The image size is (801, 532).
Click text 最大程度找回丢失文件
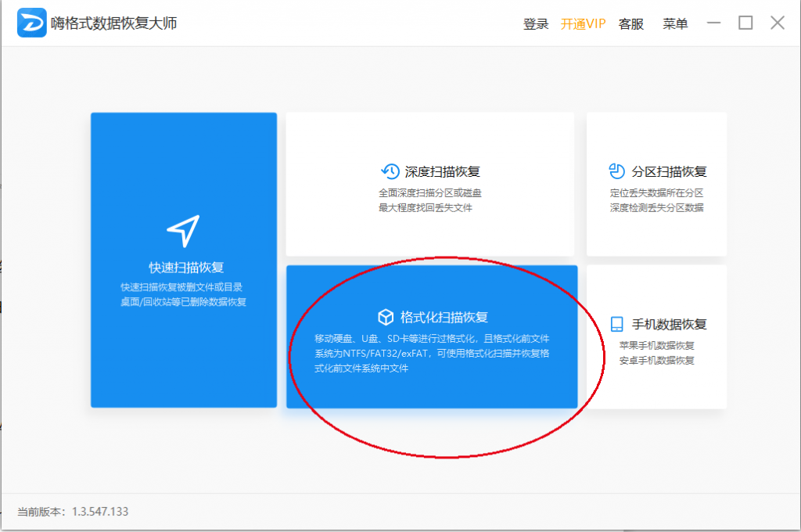point(425,207)
